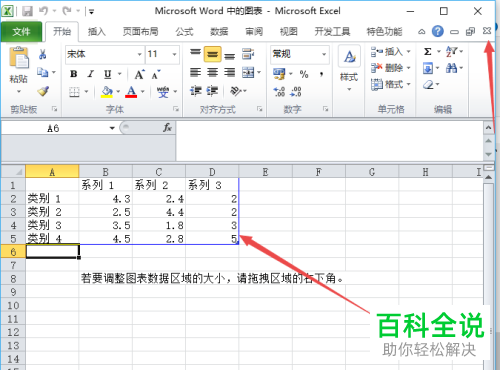Viewport: 500px width, 370px height.
Task: Apply accounting number format
Action: click(279, 74)
